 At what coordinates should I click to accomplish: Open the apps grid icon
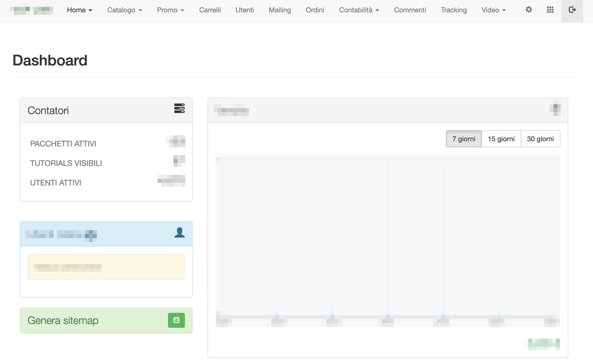pos(550,10)
